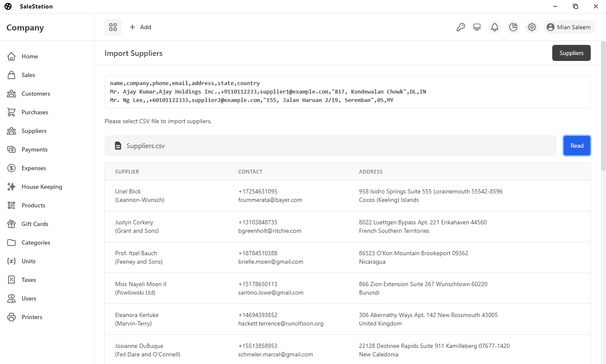Image resolution: width=606 pixels, height=364 pixels.
Task: Open the POS monitor icon
Action: pos(477,27)
